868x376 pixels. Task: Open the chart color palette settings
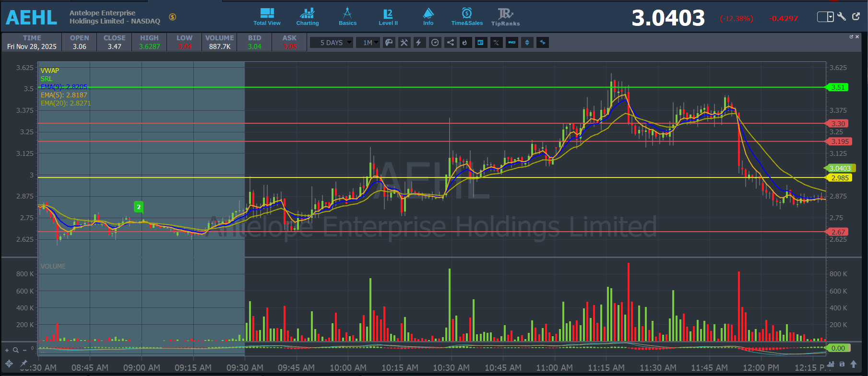389,43
